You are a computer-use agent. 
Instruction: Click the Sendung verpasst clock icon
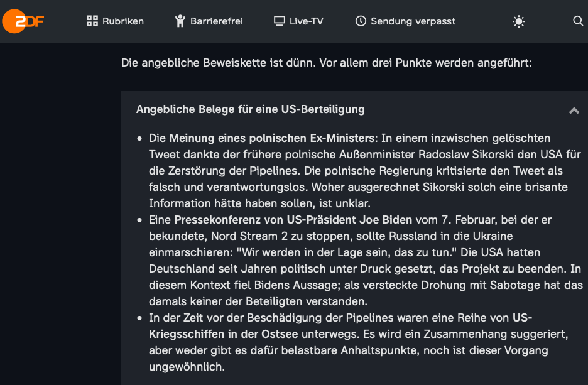coord(361,21)
